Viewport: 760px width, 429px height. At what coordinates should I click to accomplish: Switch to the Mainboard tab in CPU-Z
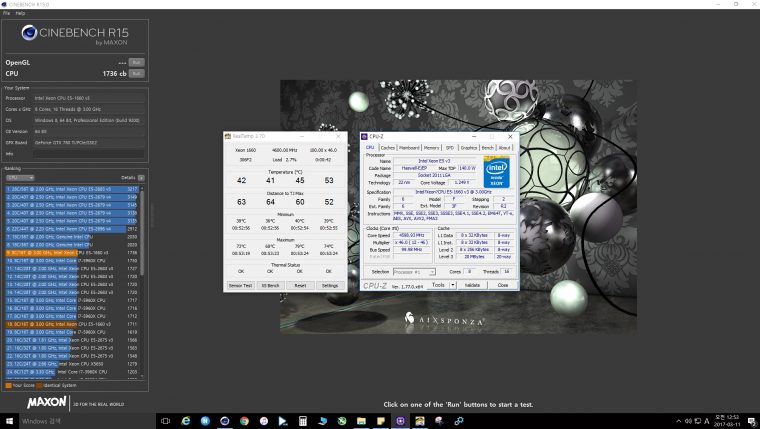click(409, 147)
